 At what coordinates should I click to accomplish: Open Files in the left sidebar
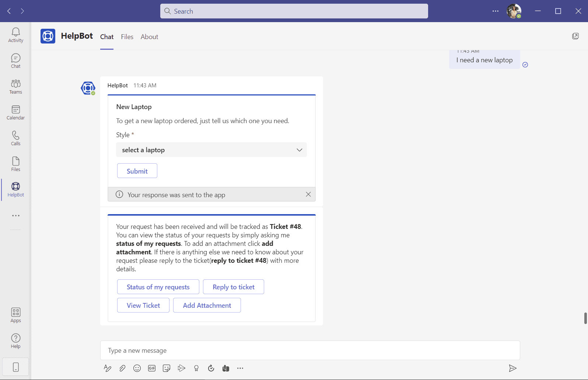(x=15, y=164)
